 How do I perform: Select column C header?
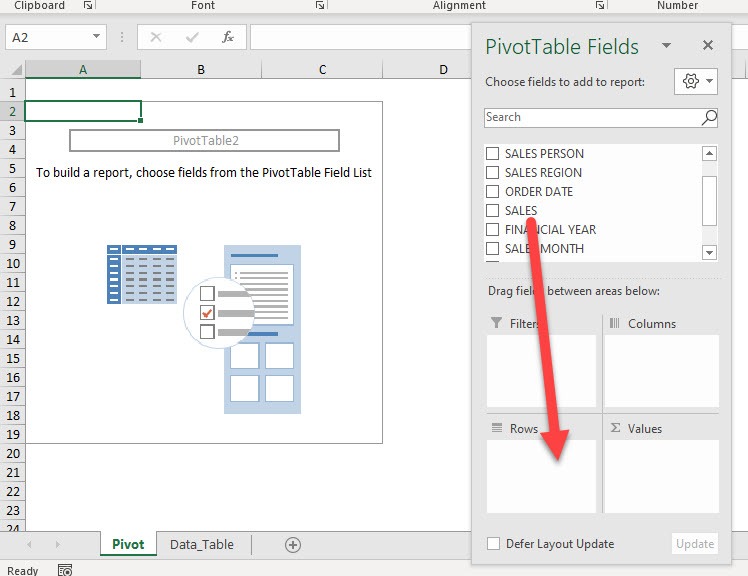click(x=322, y=70)
